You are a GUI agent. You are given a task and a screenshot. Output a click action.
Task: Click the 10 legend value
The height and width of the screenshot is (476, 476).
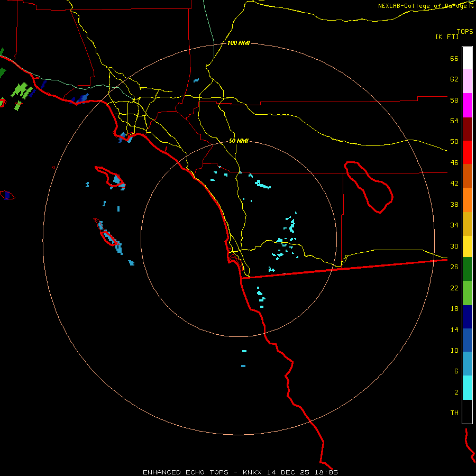click(x=454, y=350)
